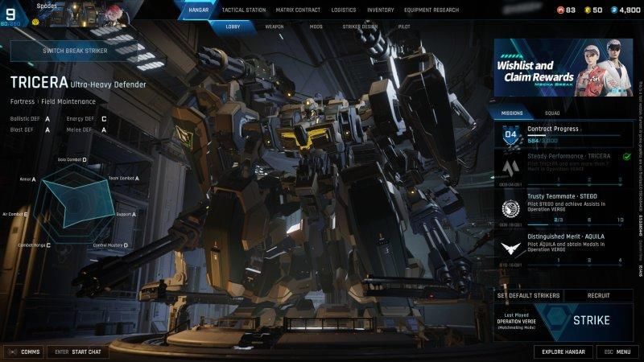Screen dimensions: 644x362
Task: Select the Distinguished Merit AQUILA wing icon
Action: pyautogui.click(x=510, y=249)
